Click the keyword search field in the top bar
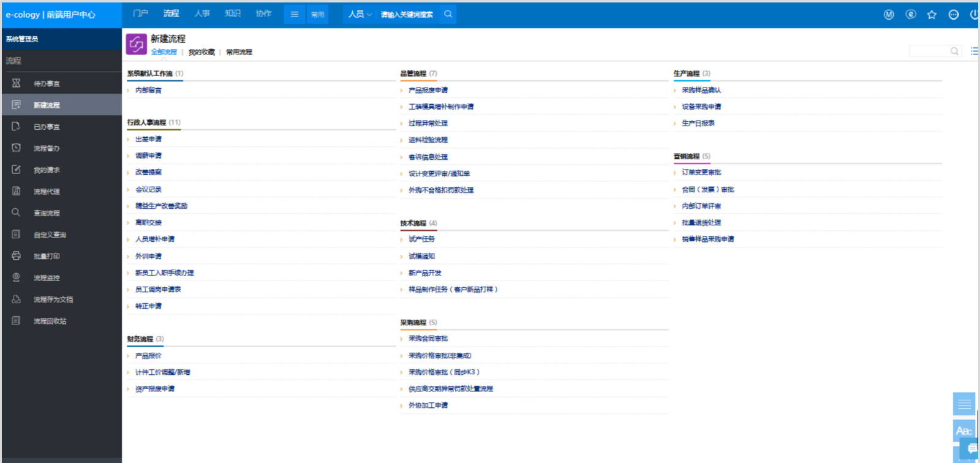980x463 pixels. (x=408, y=15)
